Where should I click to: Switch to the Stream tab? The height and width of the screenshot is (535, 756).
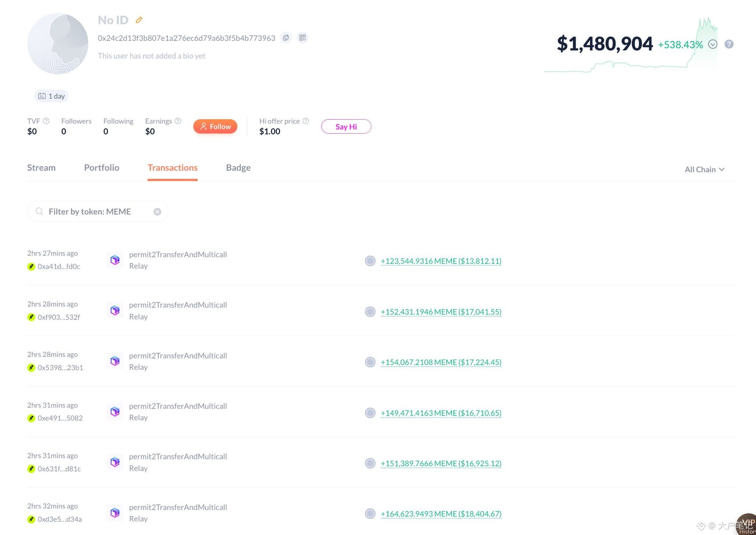tap(41, 168)
